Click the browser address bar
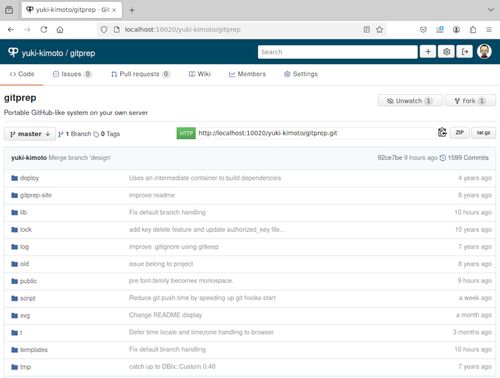The image size is (500, 378). (x=243, y=30)
